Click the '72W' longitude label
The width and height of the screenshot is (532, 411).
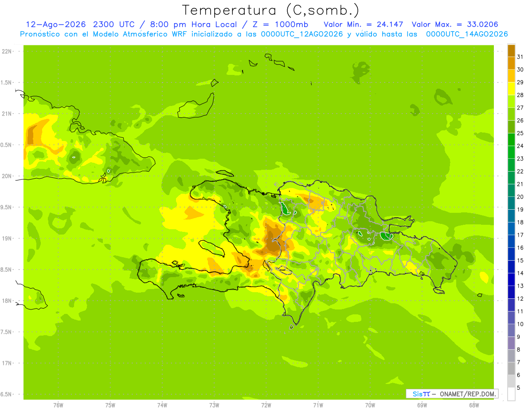click(266, 405)
